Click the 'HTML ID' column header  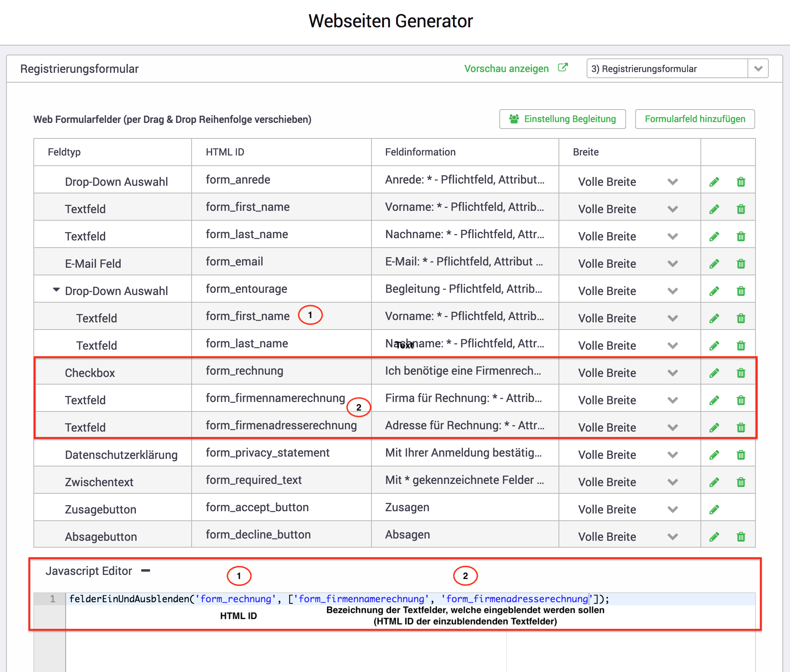point(225,152)
